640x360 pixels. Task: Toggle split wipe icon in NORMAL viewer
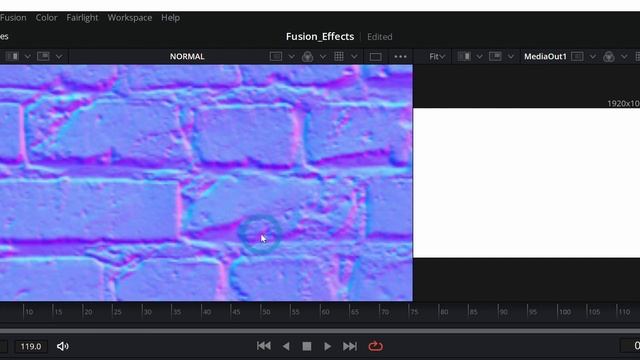click(x=12, y=56)
